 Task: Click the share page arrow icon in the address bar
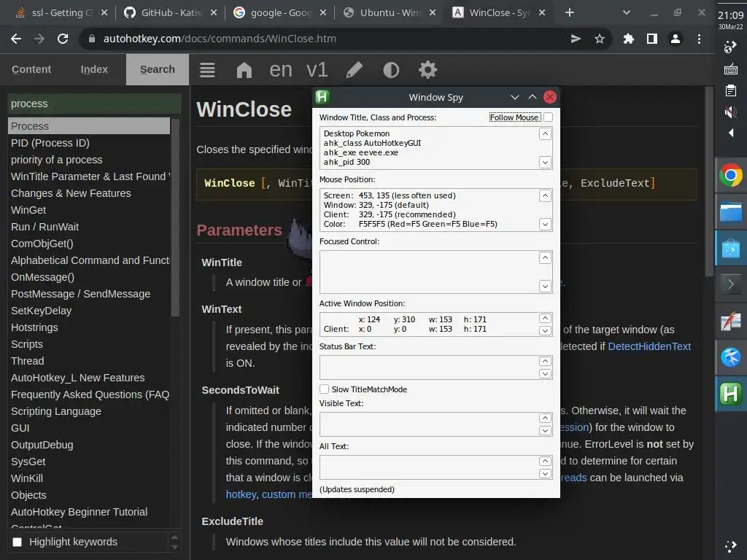pyautogui.click(x=576, y=39)
